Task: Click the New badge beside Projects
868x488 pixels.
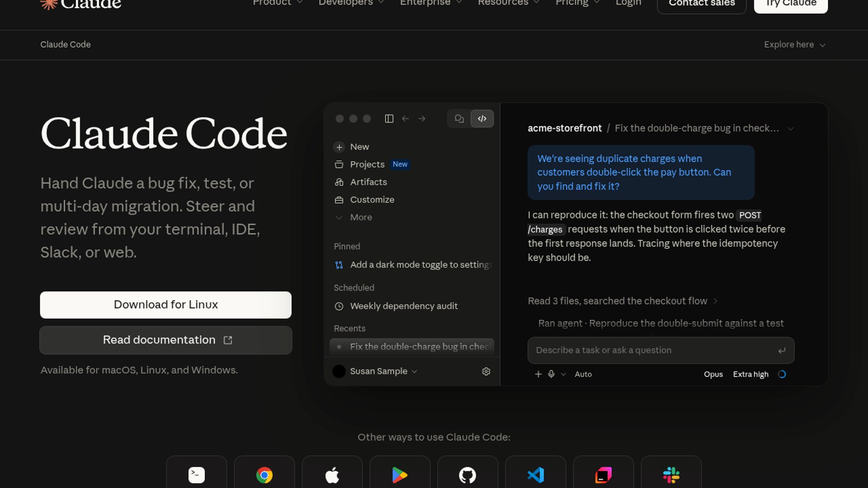Action: pyautogui.click(x=400, y=164)
